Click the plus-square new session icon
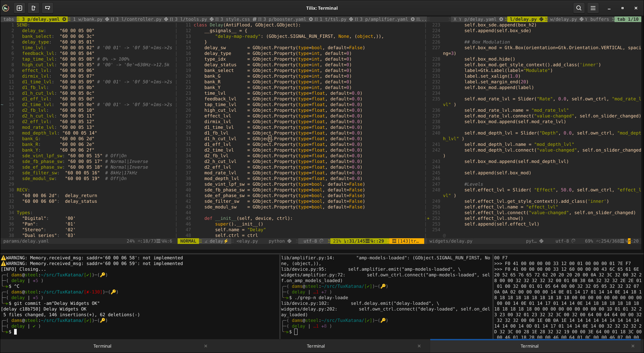 click(19, 8)
